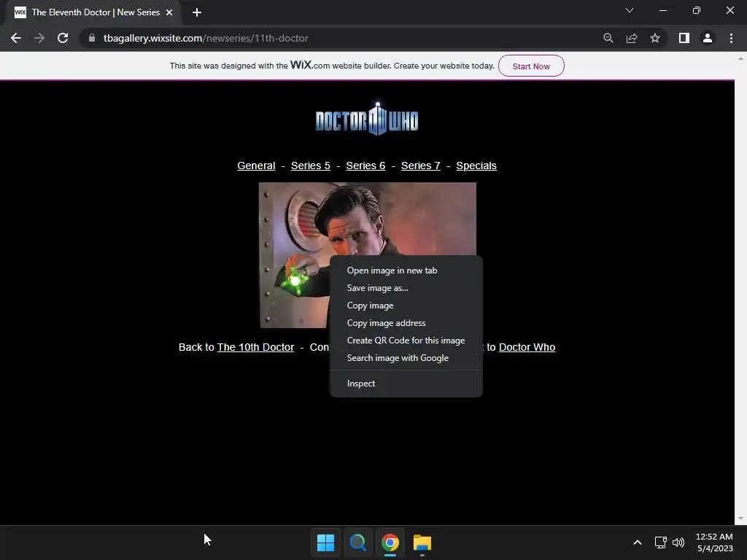The width and height of the screenshot is (747, 560).
Task: Go back using the browser back arrow
Action: click(16, 38)
